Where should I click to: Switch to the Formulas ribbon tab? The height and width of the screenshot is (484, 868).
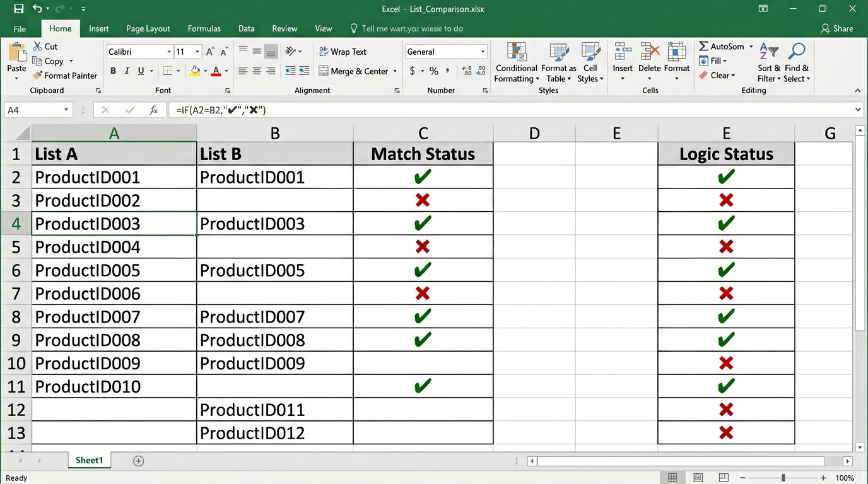tap(204, 28)
